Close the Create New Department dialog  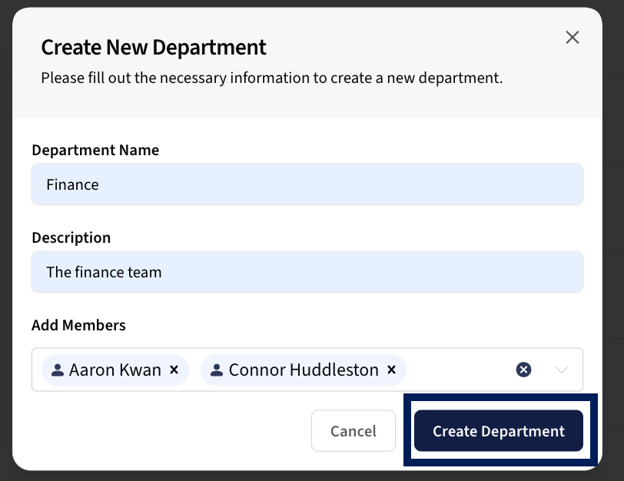click(572, 37)
